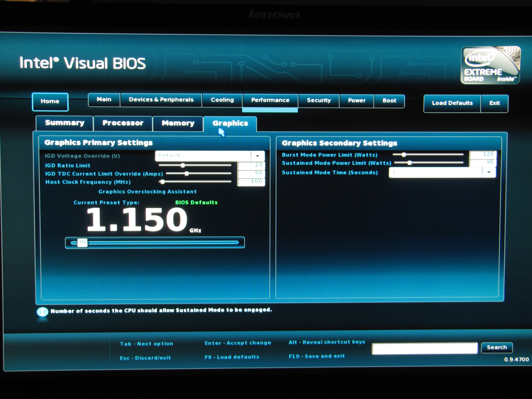Open the Cooling tab
The image size is (532, 399).
222,100
